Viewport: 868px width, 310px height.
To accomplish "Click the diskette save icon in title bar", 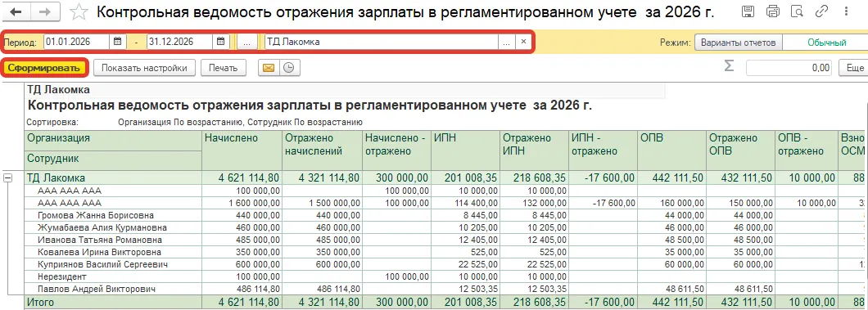I will point(748,11).
